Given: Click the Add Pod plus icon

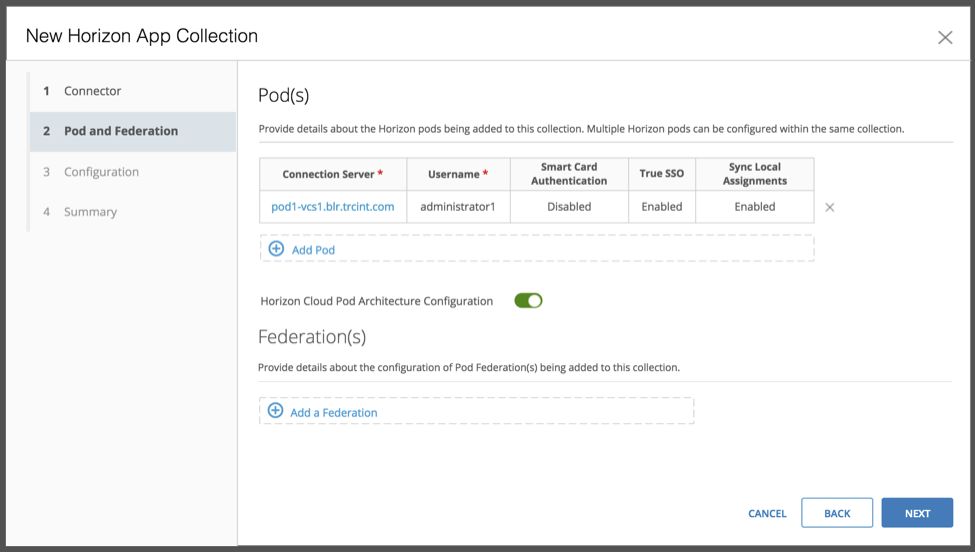Looking at the screenshot, I should [276, 249].
